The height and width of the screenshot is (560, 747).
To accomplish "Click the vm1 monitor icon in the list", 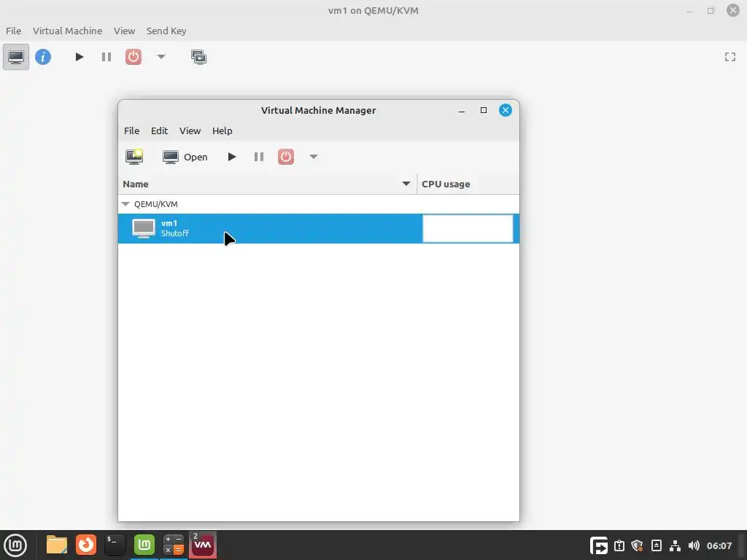I will (144, 228).
